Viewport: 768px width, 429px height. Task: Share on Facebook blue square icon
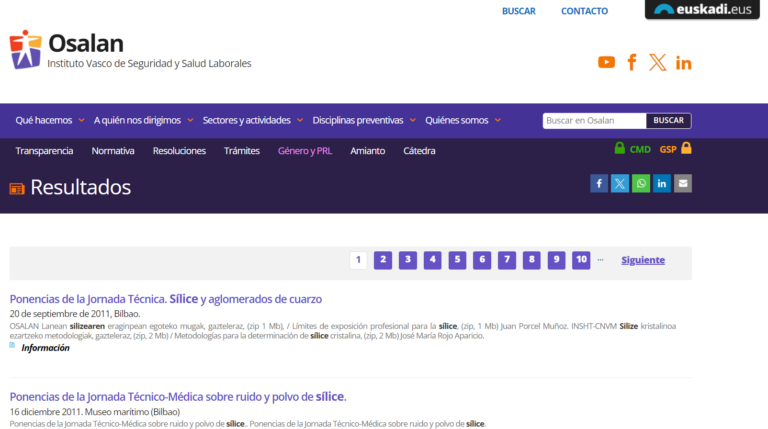[599, 184]
